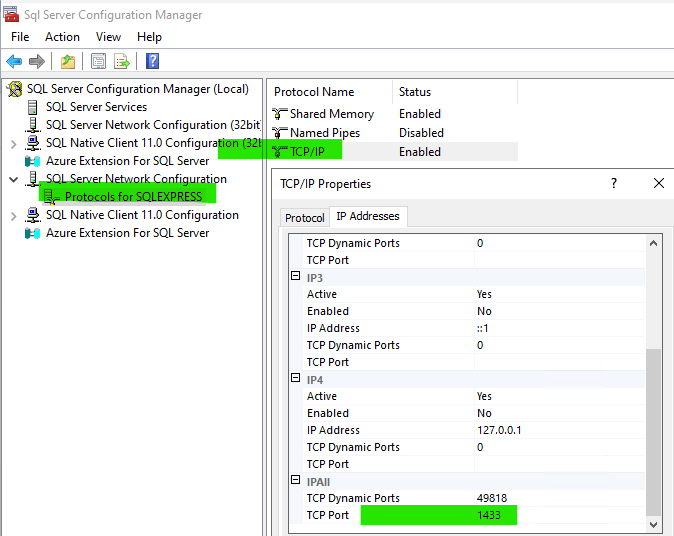Image resolution: width=674 pixels, height=536 pixels.
Task: Click the Forward arrow toolbar icon
Action: tap(37, 61)
